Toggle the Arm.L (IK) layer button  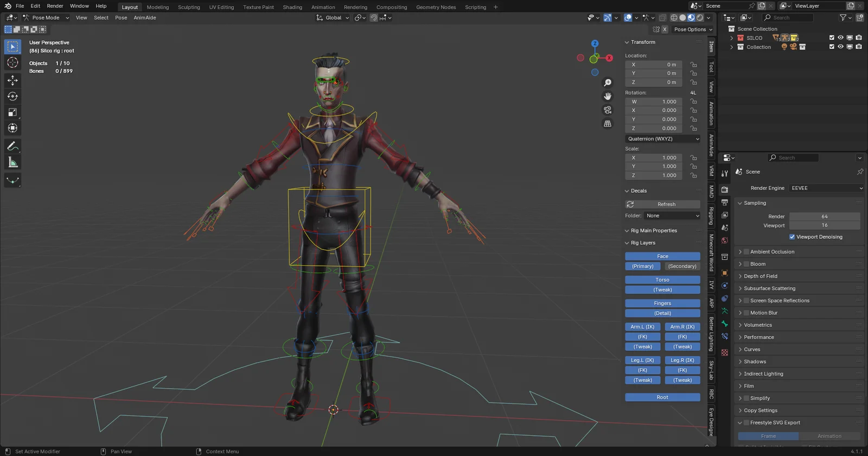click(643, 327)
